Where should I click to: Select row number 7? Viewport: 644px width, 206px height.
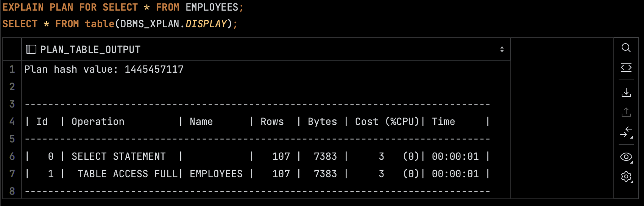(12, 174)
